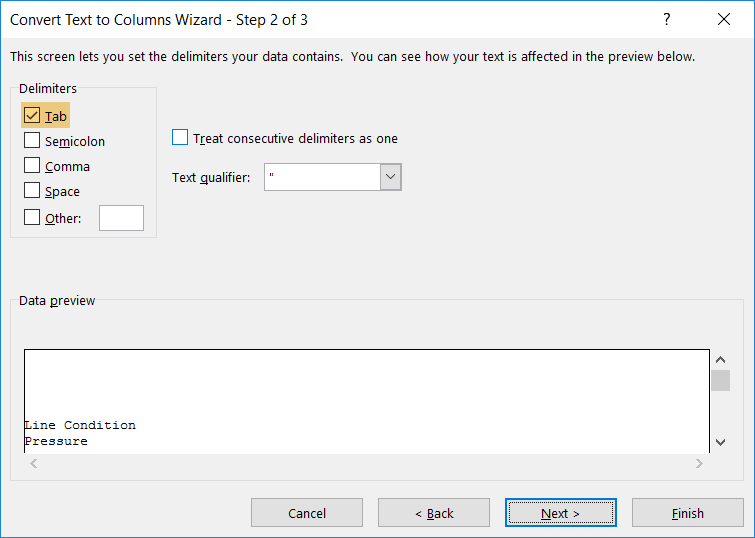Click the data preview scroll down arrow

[x=720, y=442]
